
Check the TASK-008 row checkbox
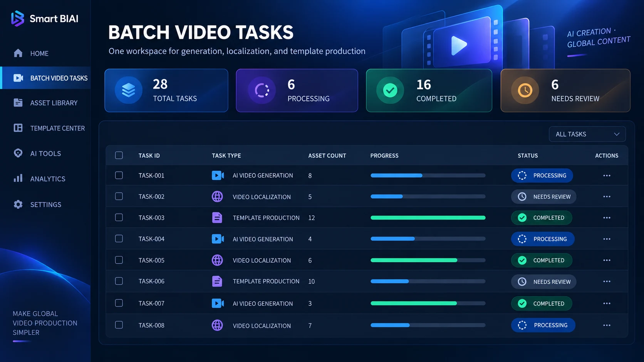(x=119, y=325)
